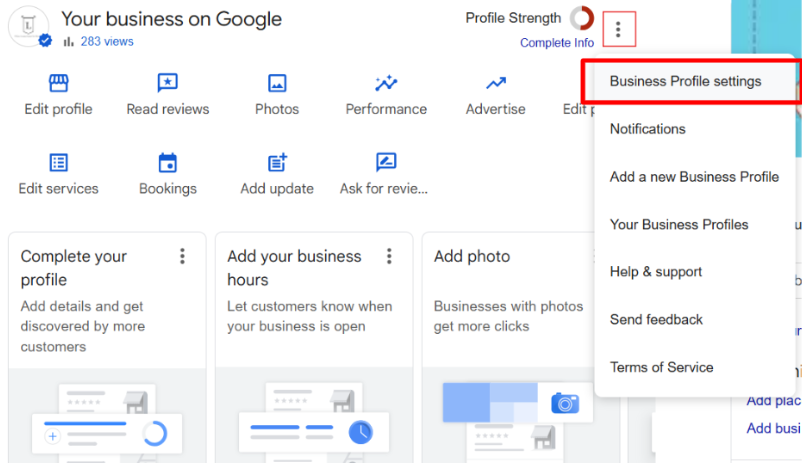Screen dimensions: 802x463
Task: Click the plus icon in profile illustration
Action: pos(52,436)
